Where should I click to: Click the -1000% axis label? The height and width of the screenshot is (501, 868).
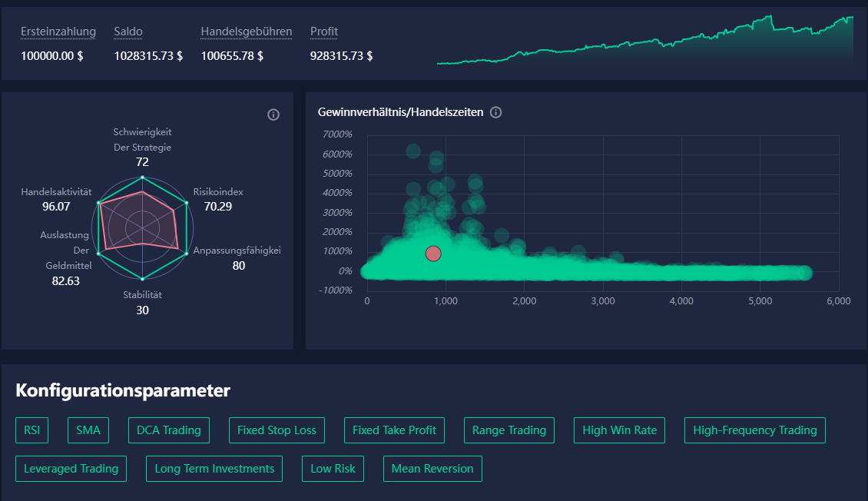click(336, 290)
